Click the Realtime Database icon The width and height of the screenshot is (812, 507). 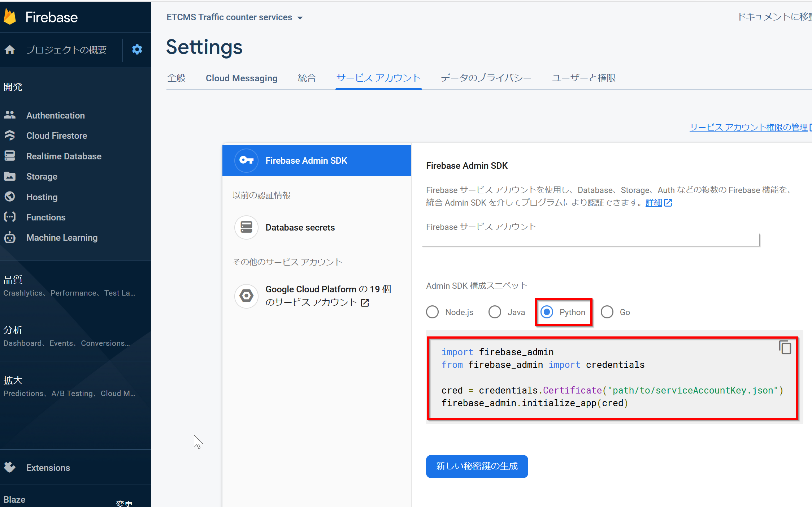tap(10, 156)
